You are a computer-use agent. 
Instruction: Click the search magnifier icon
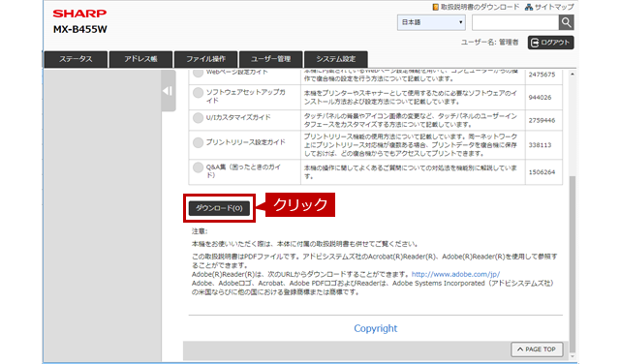point(566,22)
